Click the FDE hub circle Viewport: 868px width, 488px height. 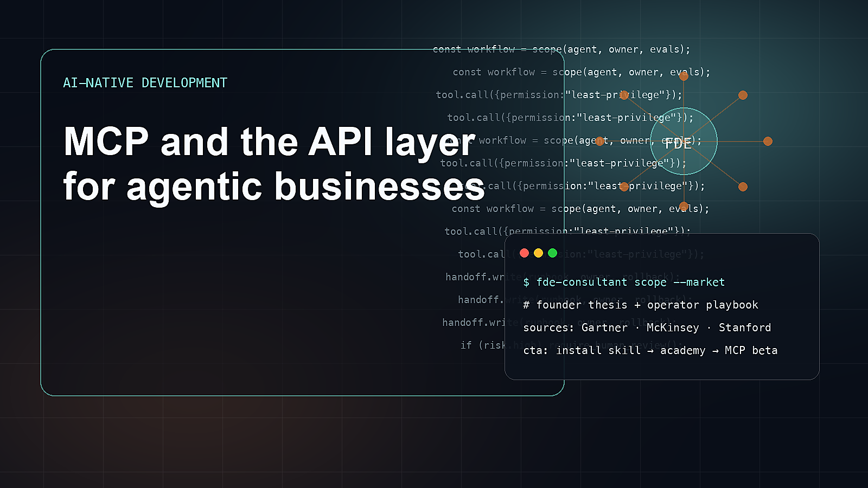[x=684, y=141]
